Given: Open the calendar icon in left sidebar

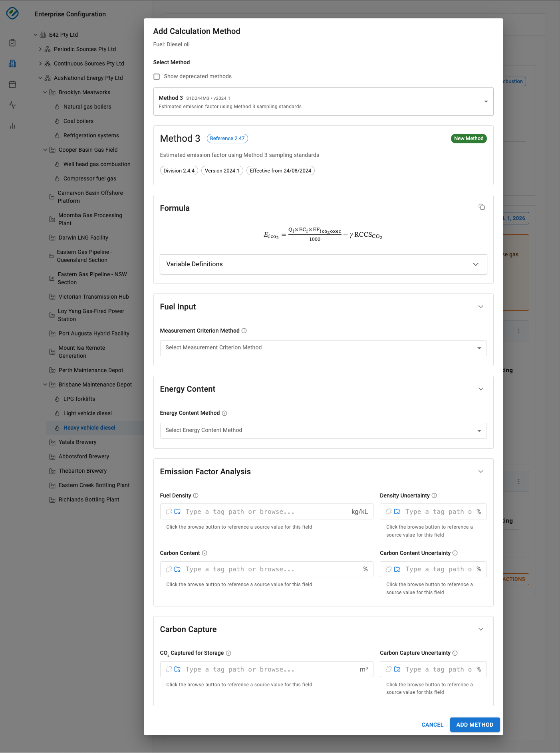Looking at the screenshot, I should tap(12, 84).
